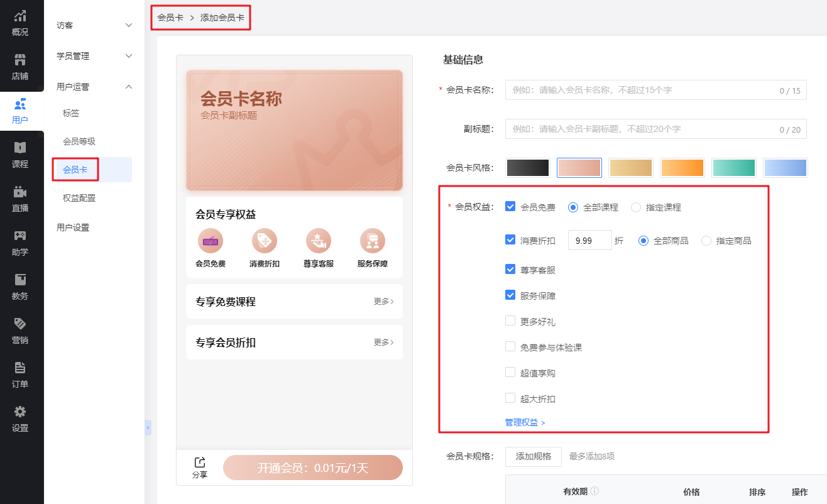The image size is (827, 504).
Task: Select the 指定课程 radio button
Action: 636,207
